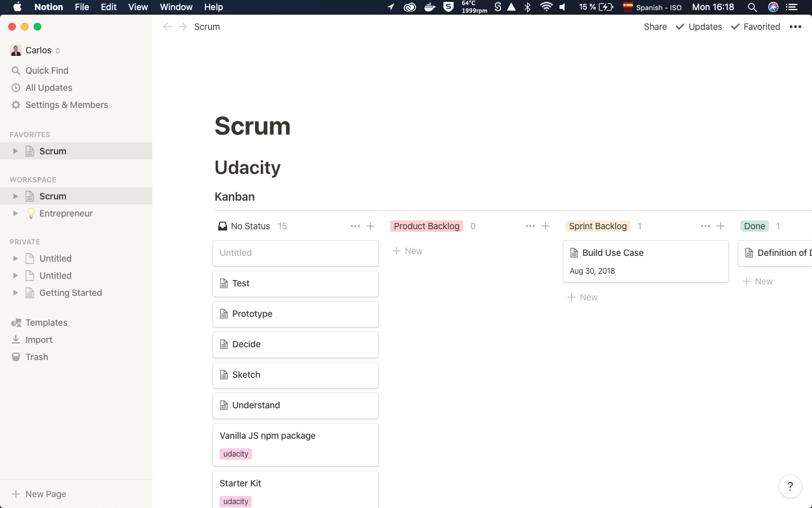Open the Edit menu
This screenshot has width=812, height=508.
click(108, 7)
